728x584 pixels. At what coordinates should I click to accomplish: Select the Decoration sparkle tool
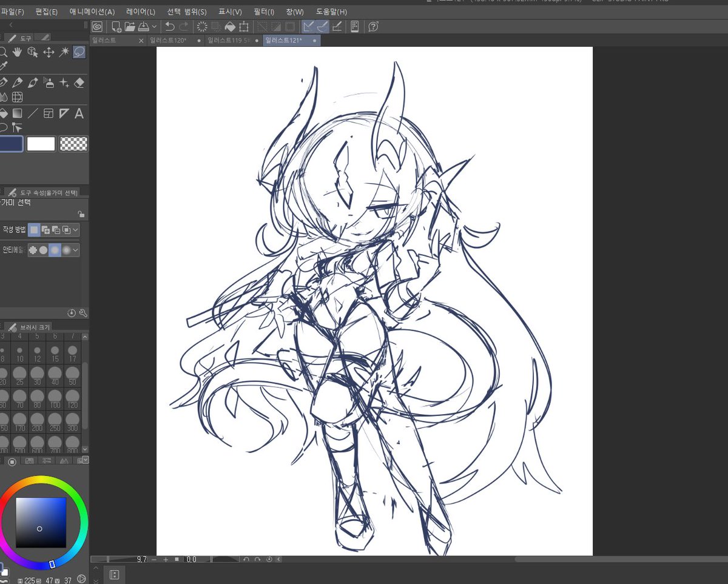(64, 82)
